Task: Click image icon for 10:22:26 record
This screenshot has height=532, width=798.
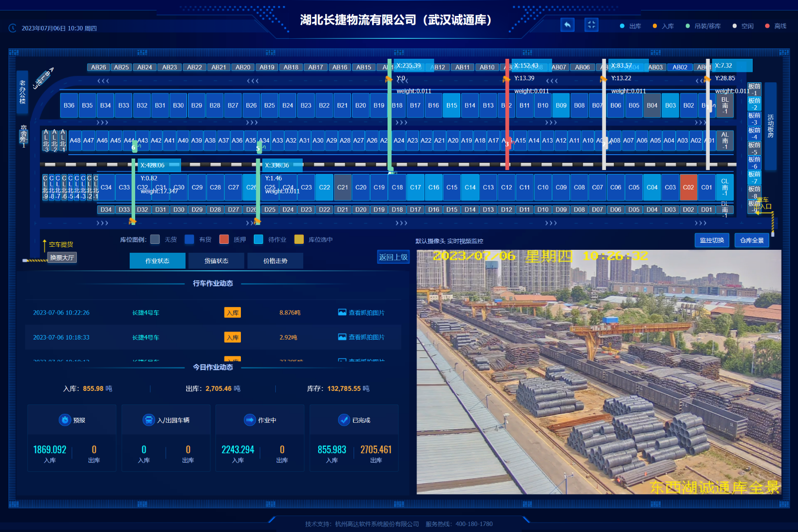Action: click(342, 313)
